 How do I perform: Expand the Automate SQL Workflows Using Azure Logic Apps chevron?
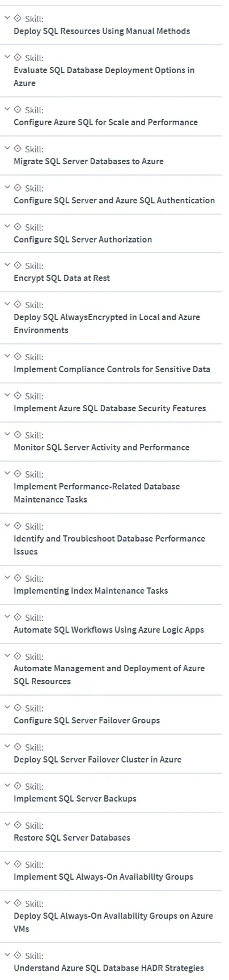pyautogui.click(x=7, y=617)
